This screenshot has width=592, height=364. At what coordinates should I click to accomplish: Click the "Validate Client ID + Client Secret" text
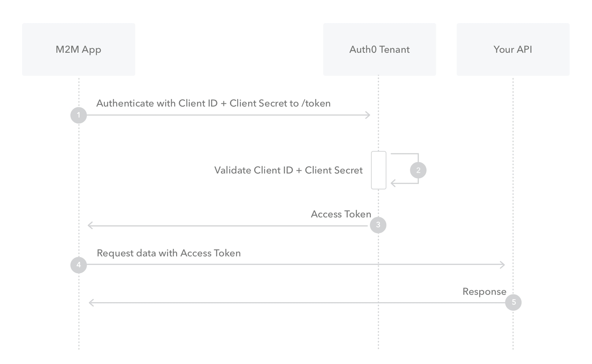pos(288,170)
